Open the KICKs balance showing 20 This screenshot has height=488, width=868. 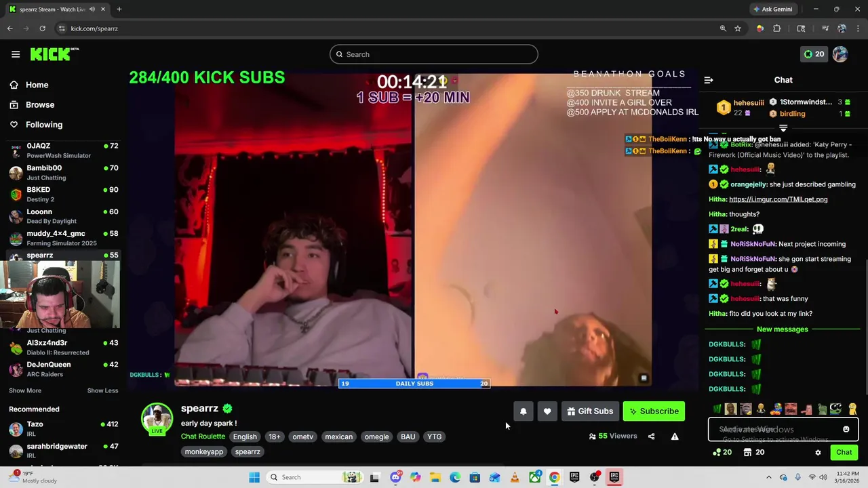coord(814,54)
